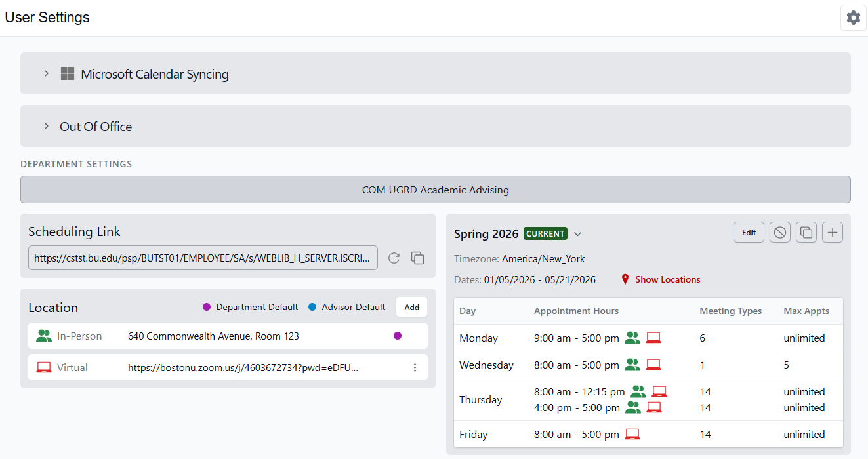This screenshot has width=868, height=459.
Task: Click the purple Department Default dot in legend
Action: (x=207, y=307)
